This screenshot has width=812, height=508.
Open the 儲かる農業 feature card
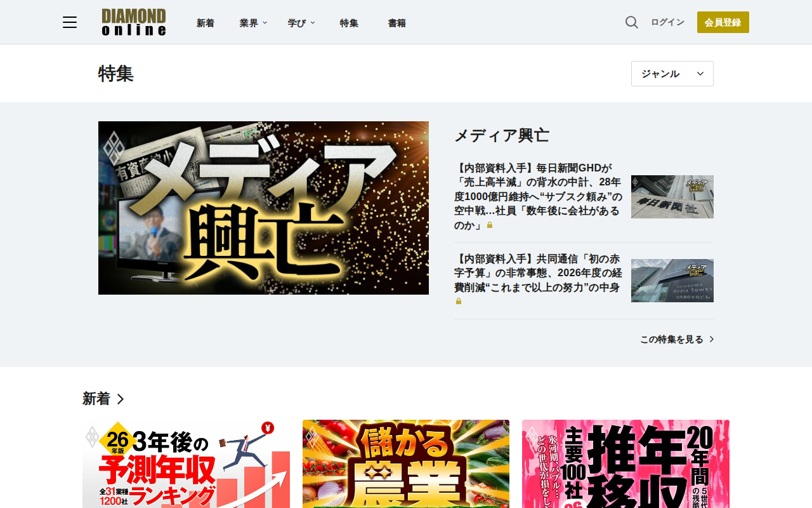coord(406,464)
